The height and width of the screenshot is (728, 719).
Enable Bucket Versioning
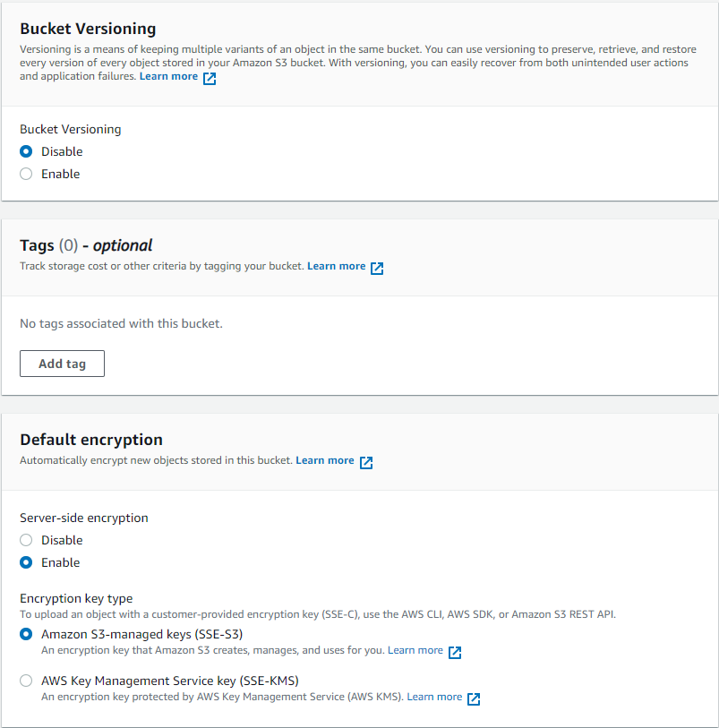click(25, 174)
